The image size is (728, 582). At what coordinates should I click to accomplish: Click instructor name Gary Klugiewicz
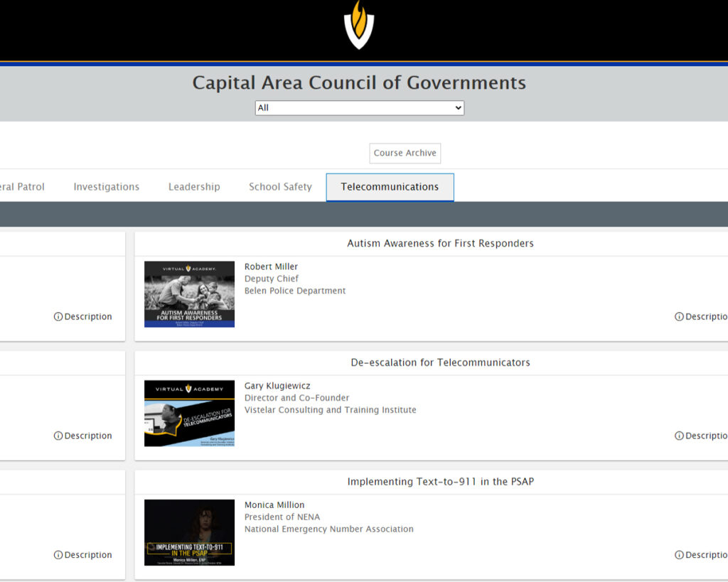pos(277,386)
